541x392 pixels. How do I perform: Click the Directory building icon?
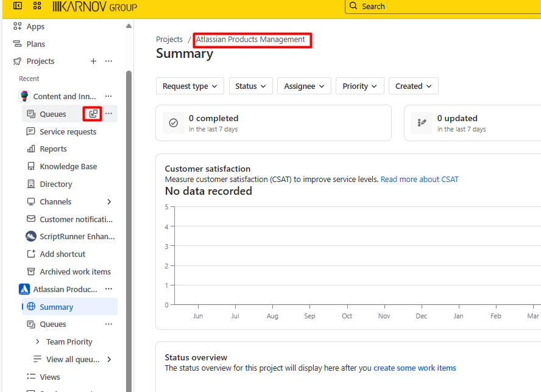coord(31,184)
